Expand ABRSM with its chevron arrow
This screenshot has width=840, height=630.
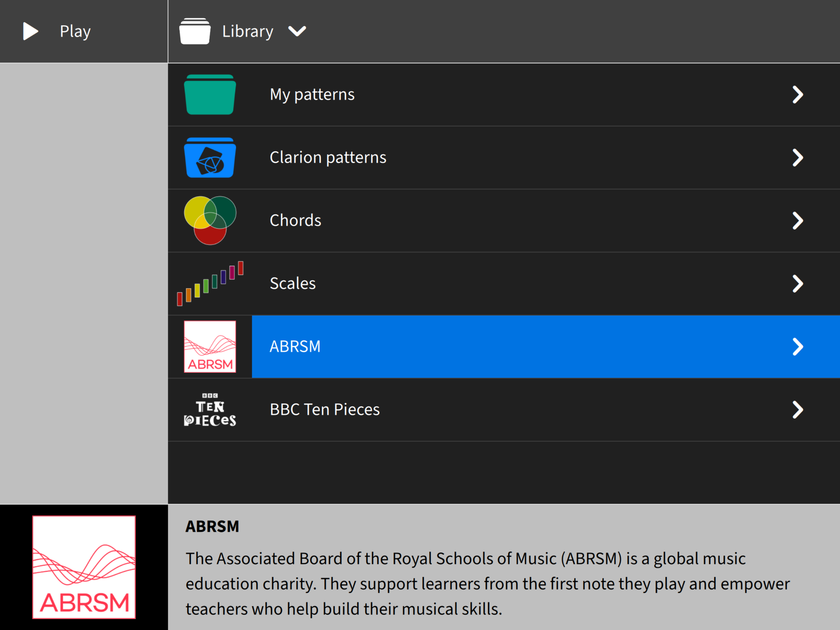point(798,347)
